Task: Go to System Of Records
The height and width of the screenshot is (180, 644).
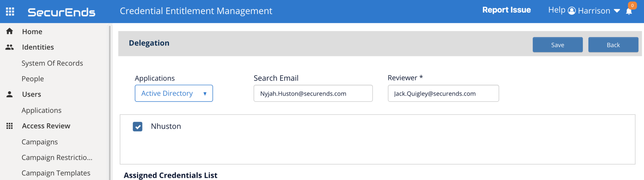Action: coord(52,63)
